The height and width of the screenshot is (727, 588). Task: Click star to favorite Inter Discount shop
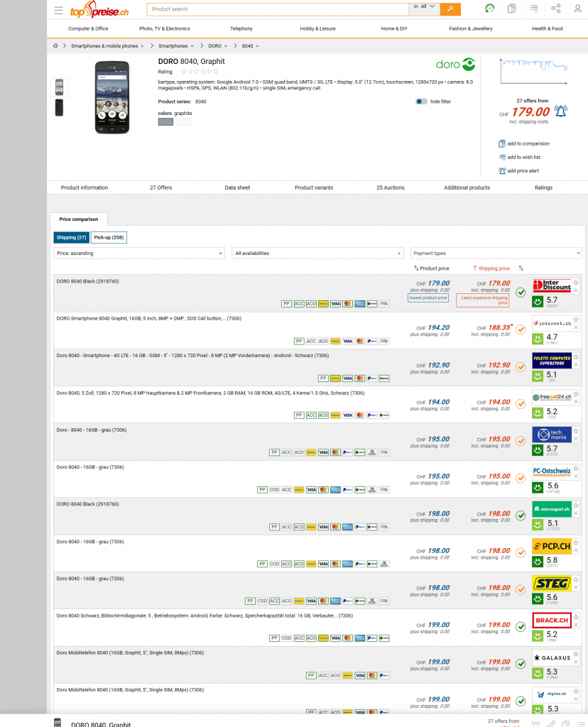point(575,283)
